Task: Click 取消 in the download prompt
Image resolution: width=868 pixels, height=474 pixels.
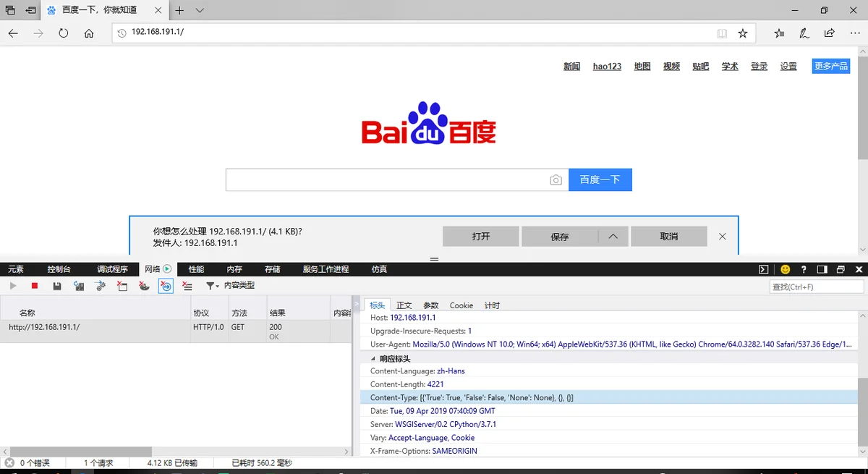Action: point(669,237)
